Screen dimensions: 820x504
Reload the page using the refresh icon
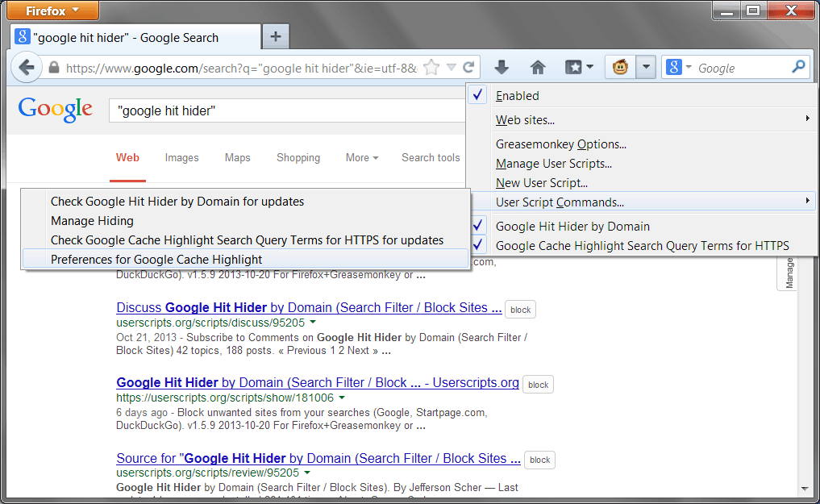click(x=470, y=67)
